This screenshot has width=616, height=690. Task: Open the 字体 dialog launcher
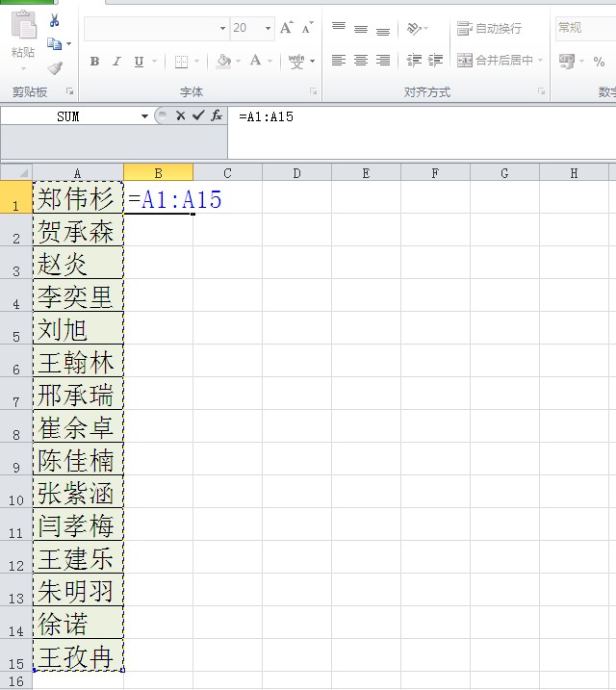[313, 91]
